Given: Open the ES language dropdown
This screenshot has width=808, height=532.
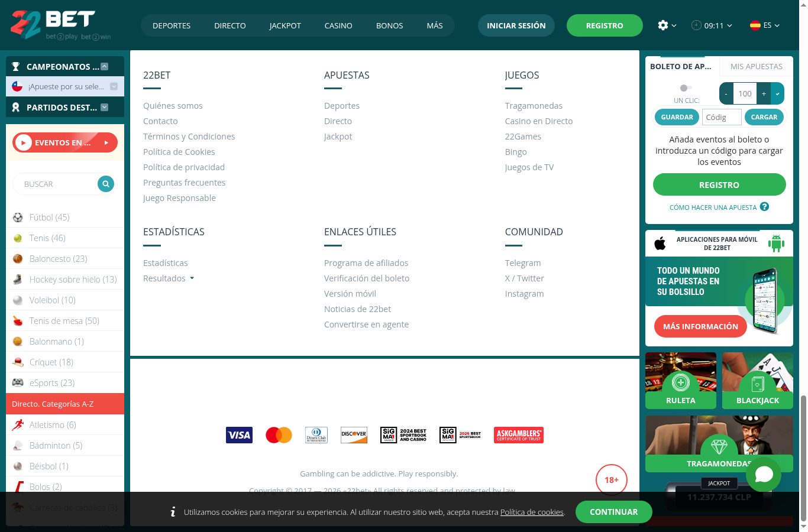Looking at the screenshot, I should tap(765, 25).
